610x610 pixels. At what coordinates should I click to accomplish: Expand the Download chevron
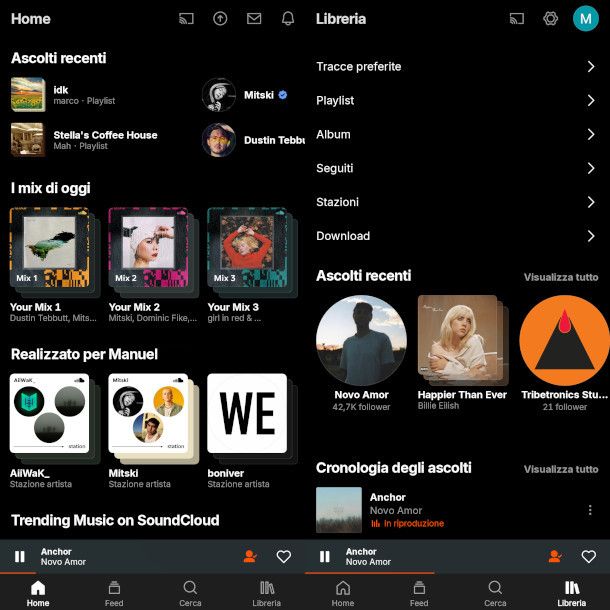tap(591, 236)
